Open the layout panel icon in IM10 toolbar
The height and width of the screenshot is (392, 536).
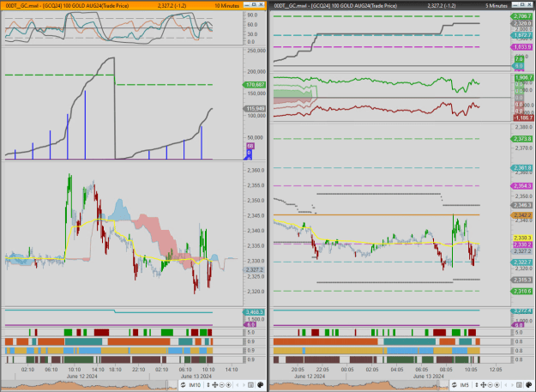coord(250,385)
